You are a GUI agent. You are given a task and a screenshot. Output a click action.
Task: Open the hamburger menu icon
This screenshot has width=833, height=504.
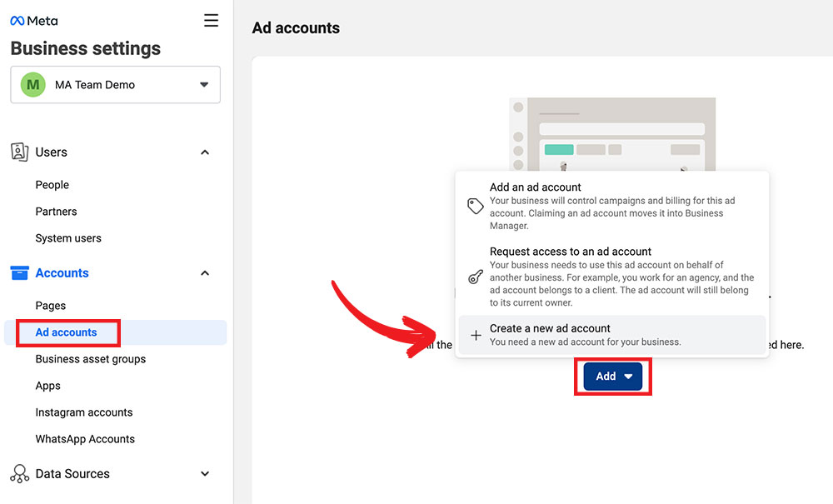(212, 21)
